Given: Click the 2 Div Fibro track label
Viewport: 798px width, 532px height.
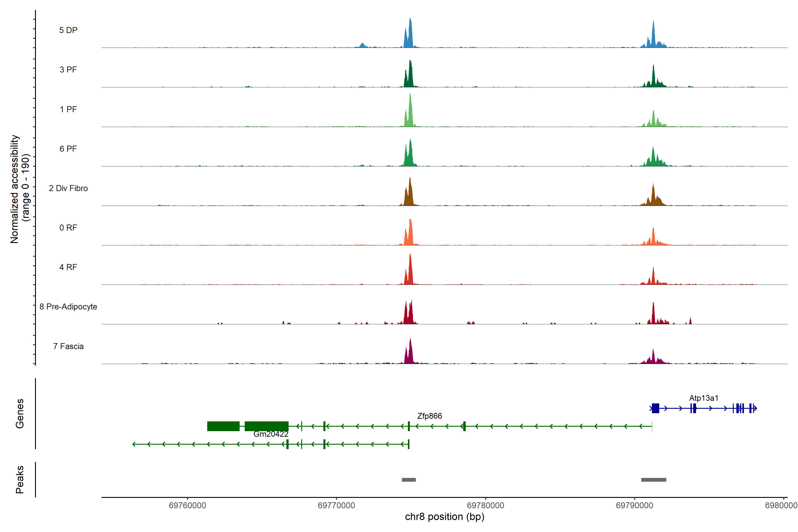Looking at the screenshot, I should [x=68, y=188].
